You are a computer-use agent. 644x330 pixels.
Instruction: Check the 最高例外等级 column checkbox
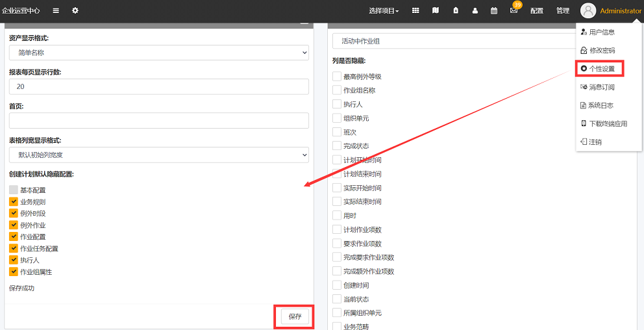337,77
